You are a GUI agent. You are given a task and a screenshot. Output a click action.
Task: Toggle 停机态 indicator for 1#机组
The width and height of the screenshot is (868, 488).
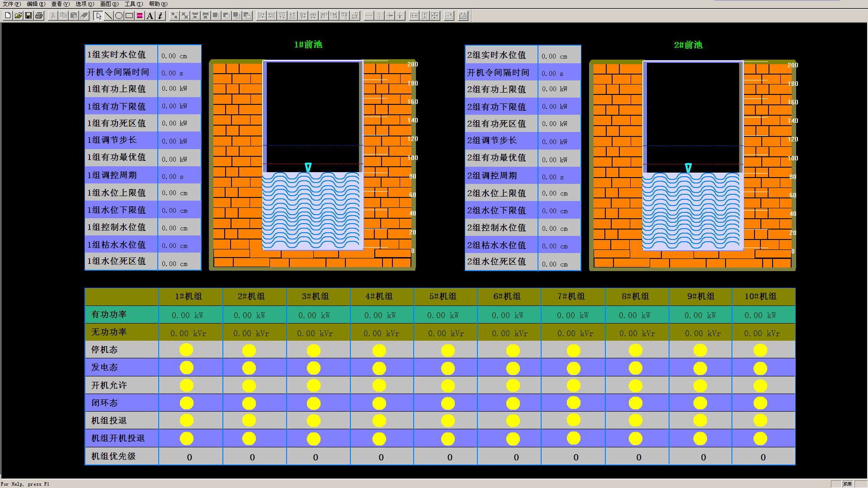[186, 350]
